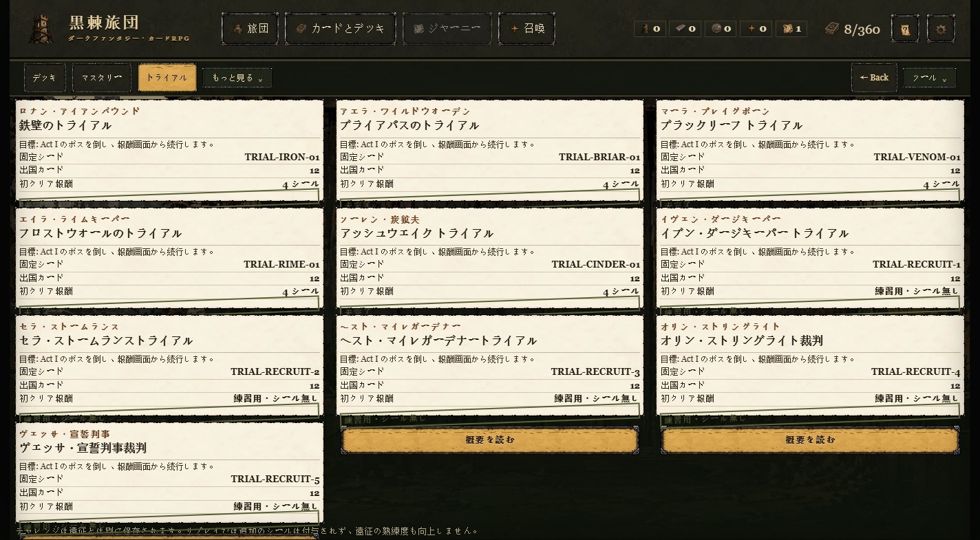Open the ジャーニー navigation button

(x=447, y=29)
